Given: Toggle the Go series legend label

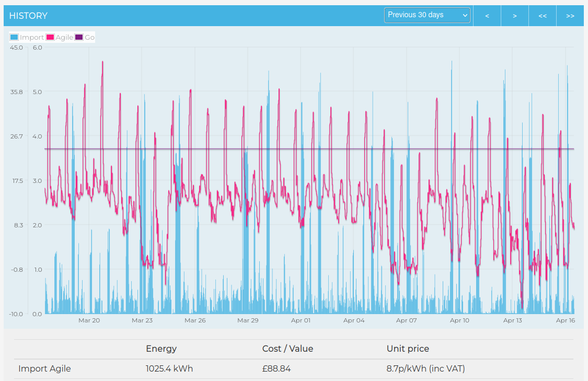Looking at the screenshot, I should click(89, 38).
